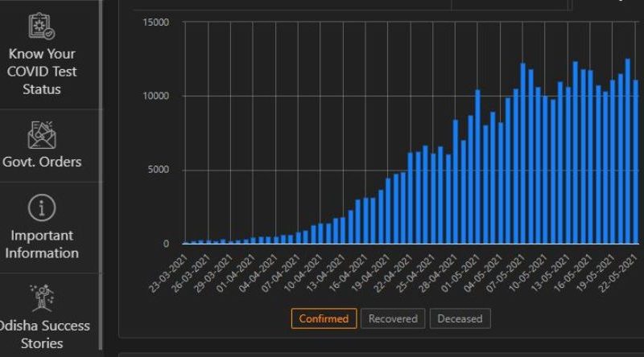This screenshot has width=644, height=357.
Task: Select the Odisha Success Stories text label
Action: [41, 334]
